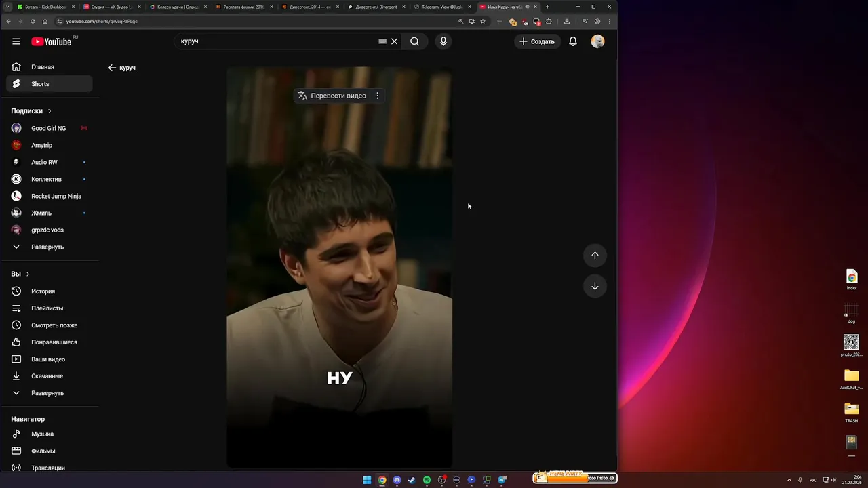Open Ваши видео

(50, 359)
